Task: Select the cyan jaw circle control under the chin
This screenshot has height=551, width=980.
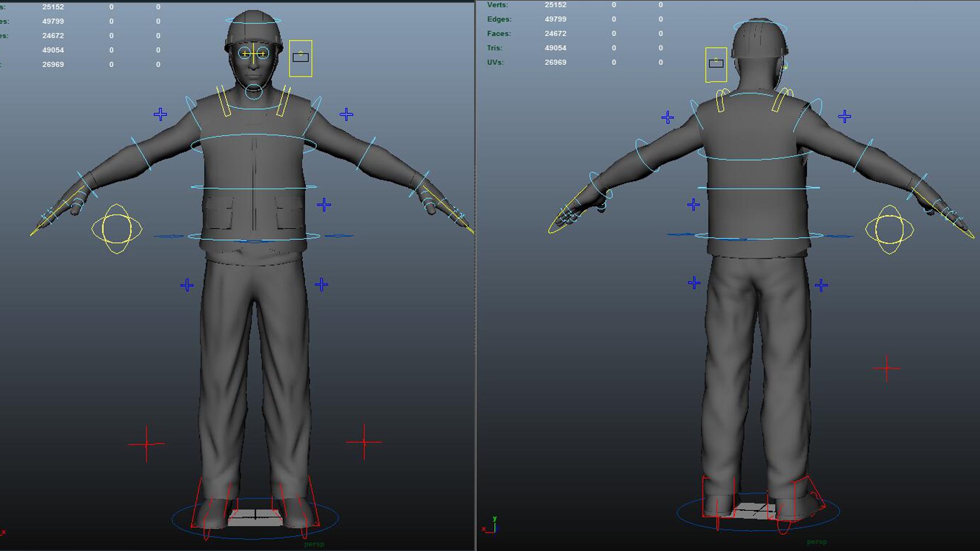Action: (254, 92)
